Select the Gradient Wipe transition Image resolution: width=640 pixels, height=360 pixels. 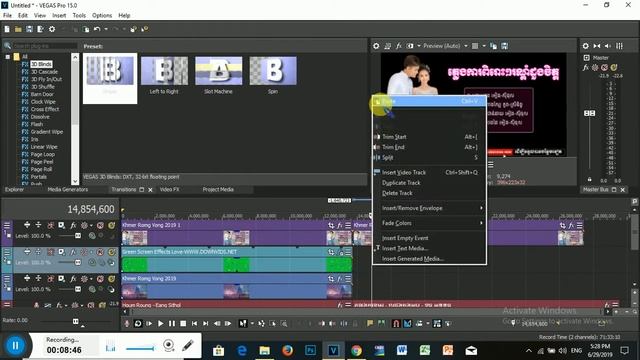(47, 132)
